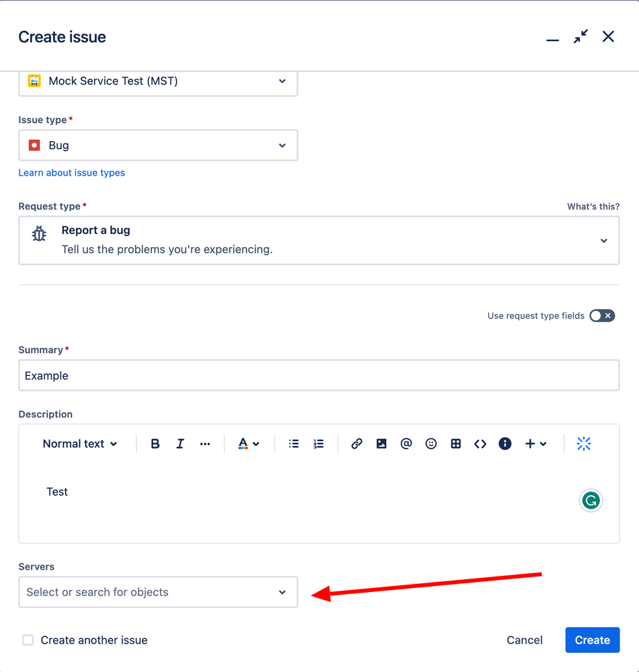Apply italic formatting in description editor

tap(180, 443)
